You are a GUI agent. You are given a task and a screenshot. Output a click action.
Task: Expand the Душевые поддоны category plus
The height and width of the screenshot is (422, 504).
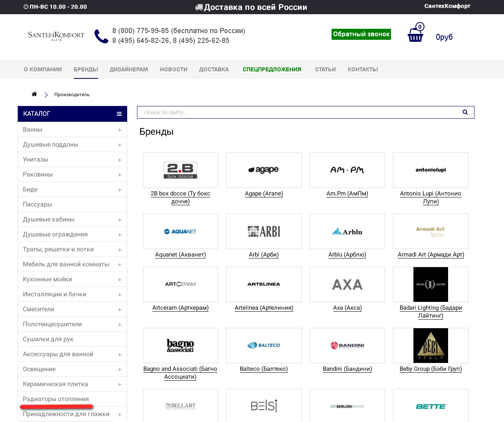click(120, 145)
